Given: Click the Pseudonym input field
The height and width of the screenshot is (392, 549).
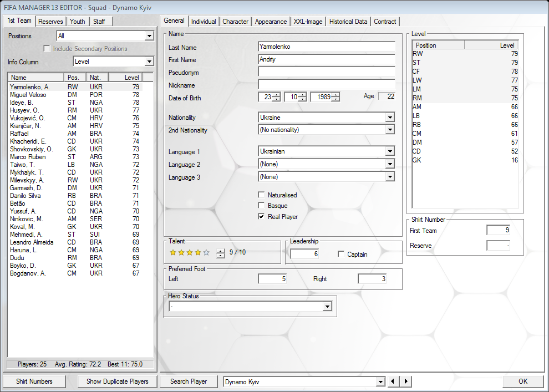Looking at the screenshot, I should pyautogui.click(x=326, y=72).
